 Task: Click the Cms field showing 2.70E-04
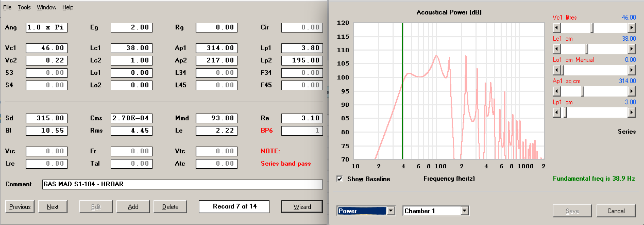[x=131, y=118]
